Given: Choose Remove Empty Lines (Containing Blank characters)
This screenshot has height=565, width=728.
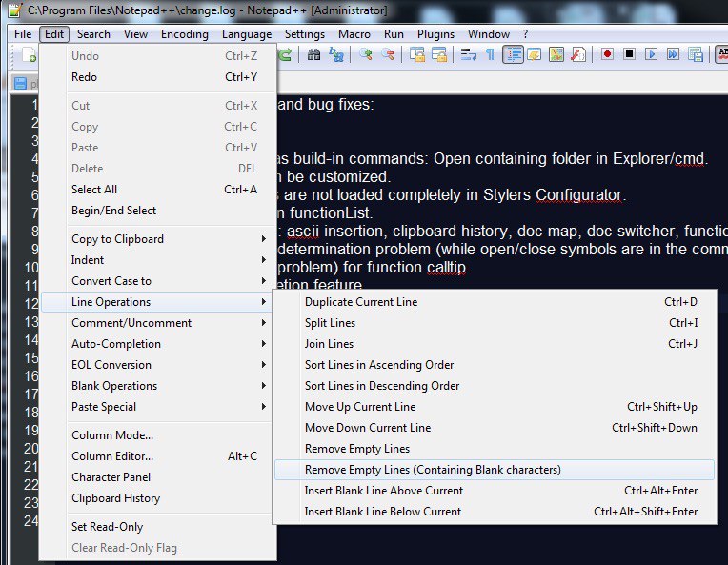Looking at the screenshot, I should point(495,470).
